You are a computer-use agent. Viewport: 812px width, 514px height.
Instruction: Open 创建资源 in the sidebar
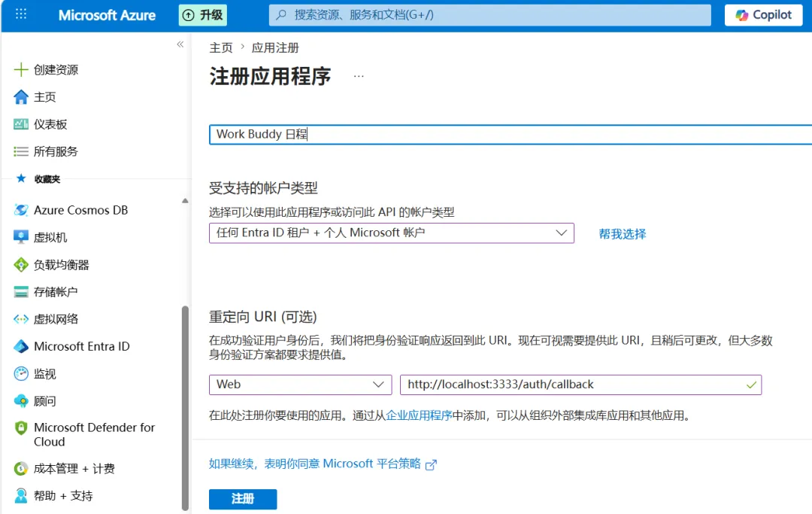(56, 69)
